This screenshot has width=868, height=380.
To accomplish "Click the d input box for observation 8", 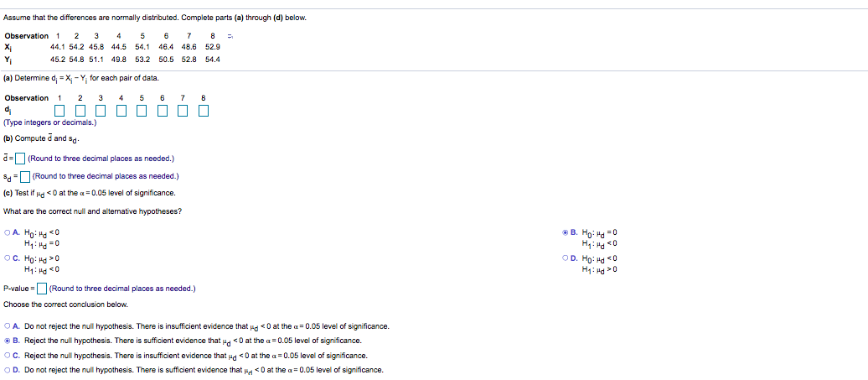I will [x=203, y=112].
